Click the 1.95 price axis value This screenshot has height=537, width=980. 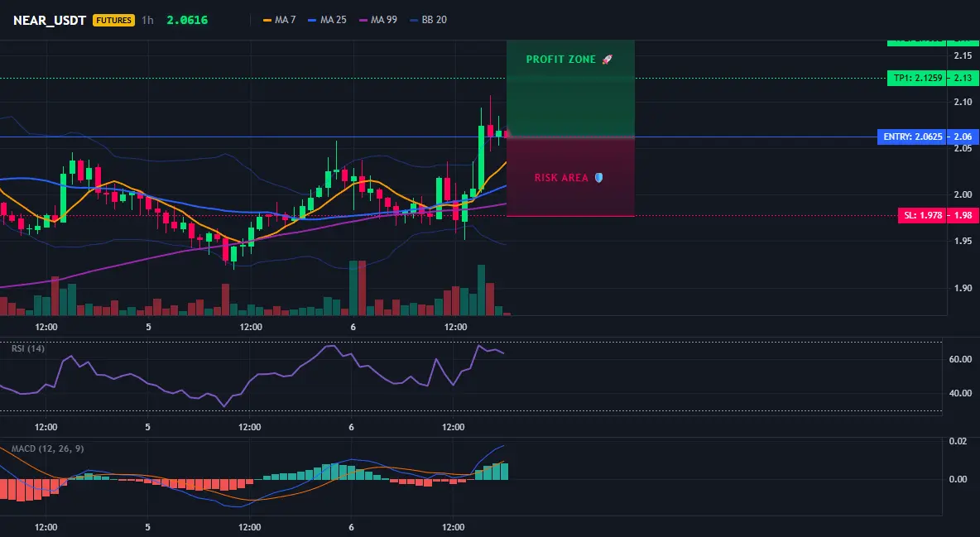pyautogui.click(x=963, y=241)
